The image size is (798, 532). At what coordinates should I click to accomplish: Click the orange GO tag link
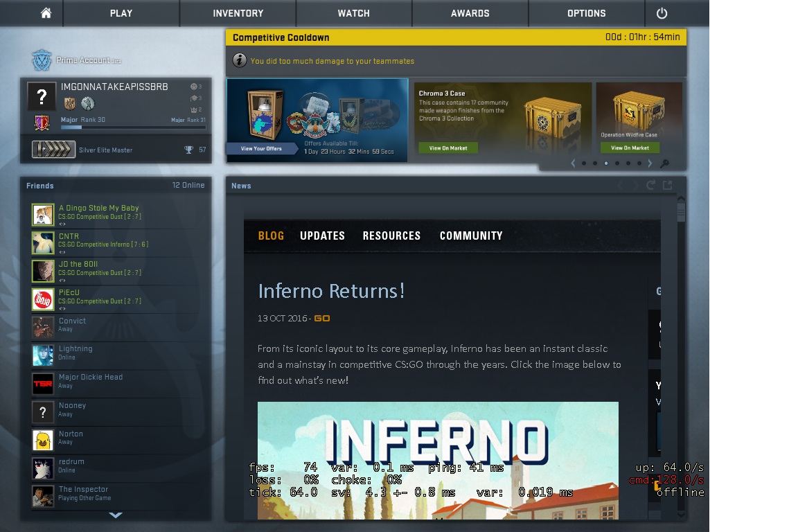(321, 318)
